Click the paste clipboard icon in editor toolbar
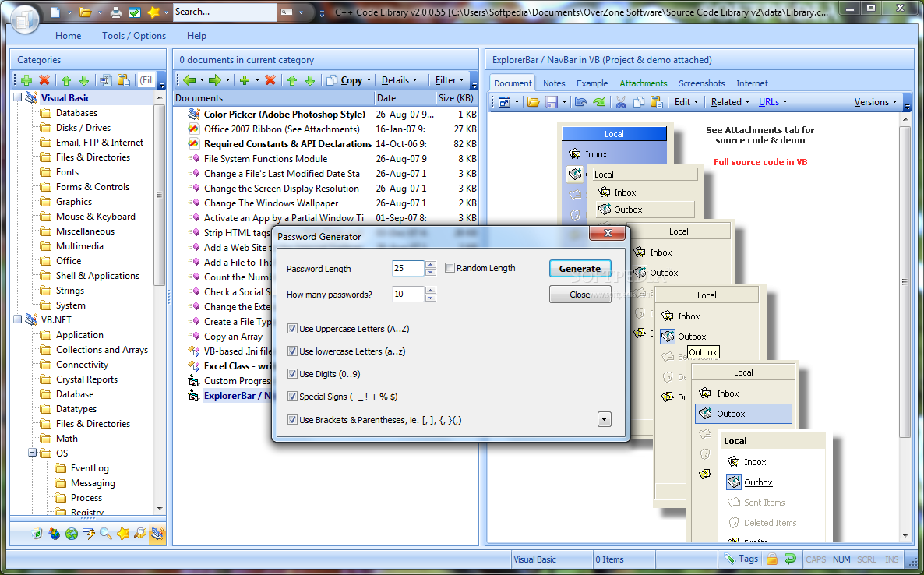 click(657, 102)
